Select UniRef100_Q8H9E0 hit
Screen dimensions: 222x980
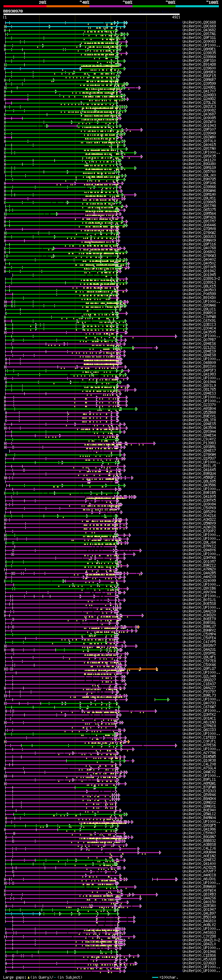pos(199,72)
